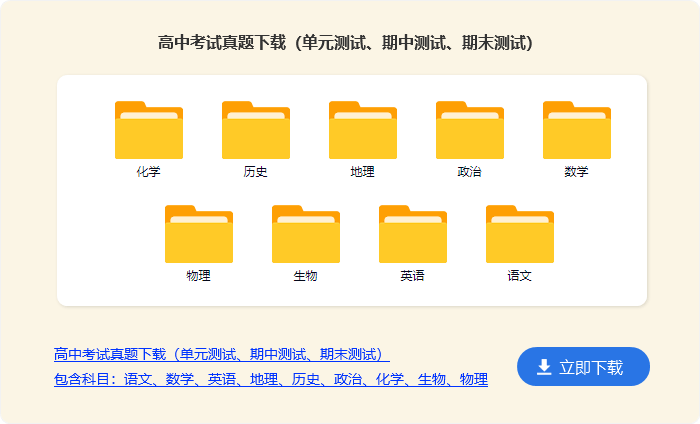Open the 数学 folder icon

click(x=577, y=130)
